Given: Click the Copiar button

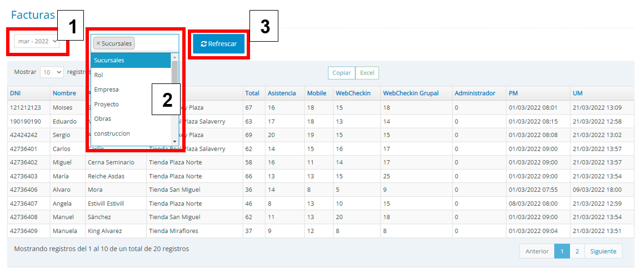Looking at the screenshot, I should tap(341, 73).
